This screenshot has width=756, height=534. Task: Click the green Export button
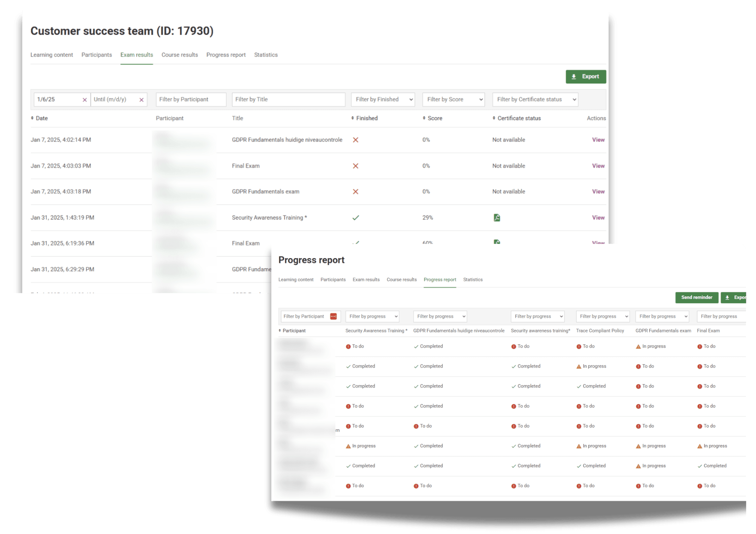(586, 77)
